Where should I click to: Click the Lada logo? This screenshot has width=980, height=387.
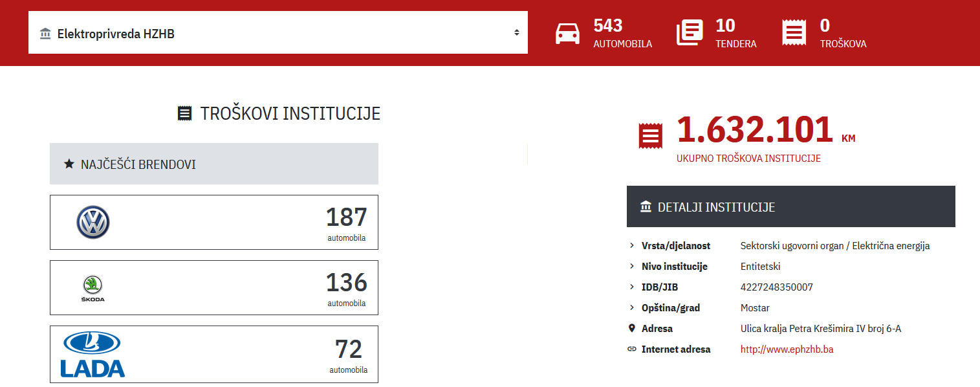pyautogui.click(x=93, y=354)
